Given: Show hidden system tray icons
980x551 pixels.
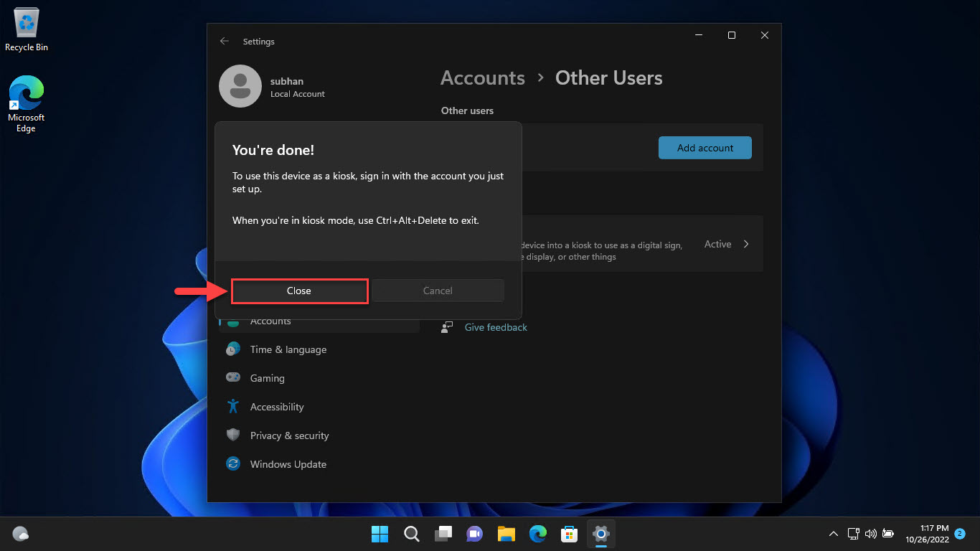Looking at the screenshot, I should click(833, 534).
